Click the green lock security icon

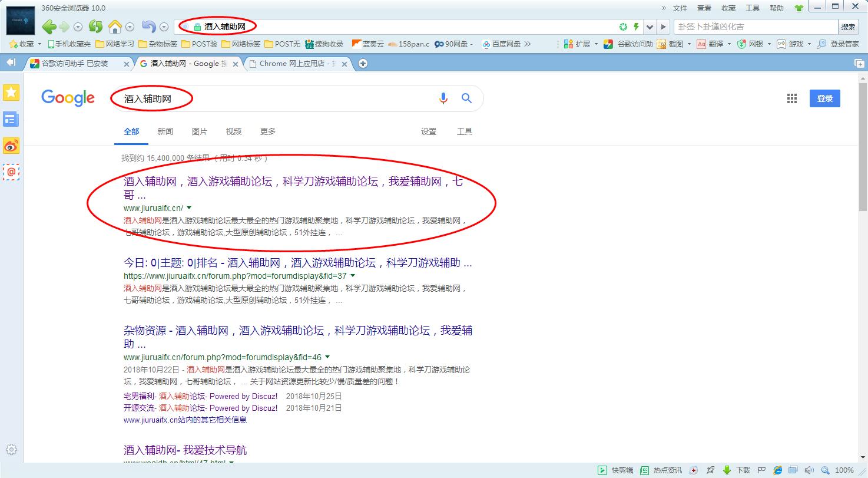tap(197, 27)
